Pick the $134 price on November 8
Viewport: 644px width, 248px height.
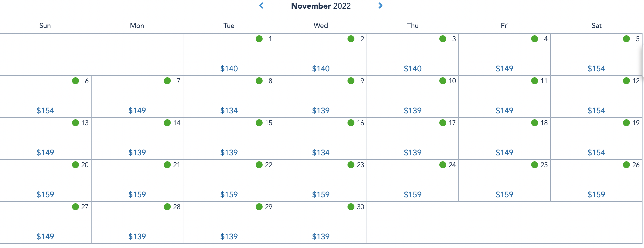(x=229, y=110)
